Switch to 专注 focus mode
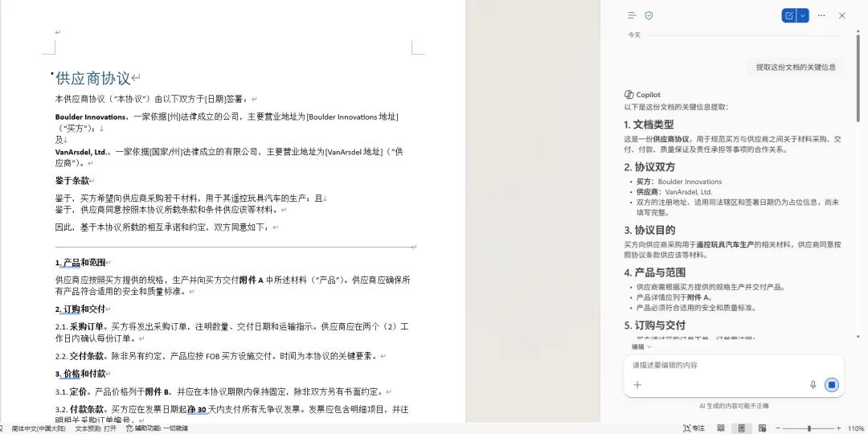The width and height of the screenshot is (868, 434). click(694, 428)
